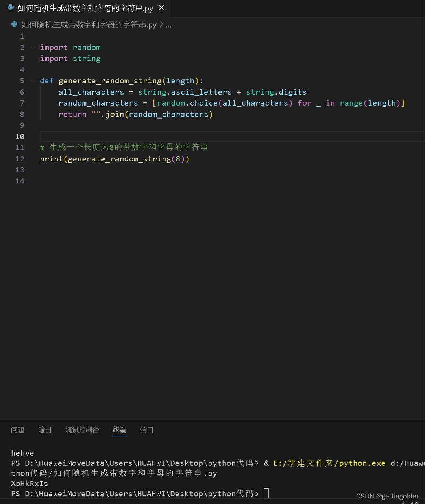
Task: Click line number 12 in gutter
Action: click(20, 159)
